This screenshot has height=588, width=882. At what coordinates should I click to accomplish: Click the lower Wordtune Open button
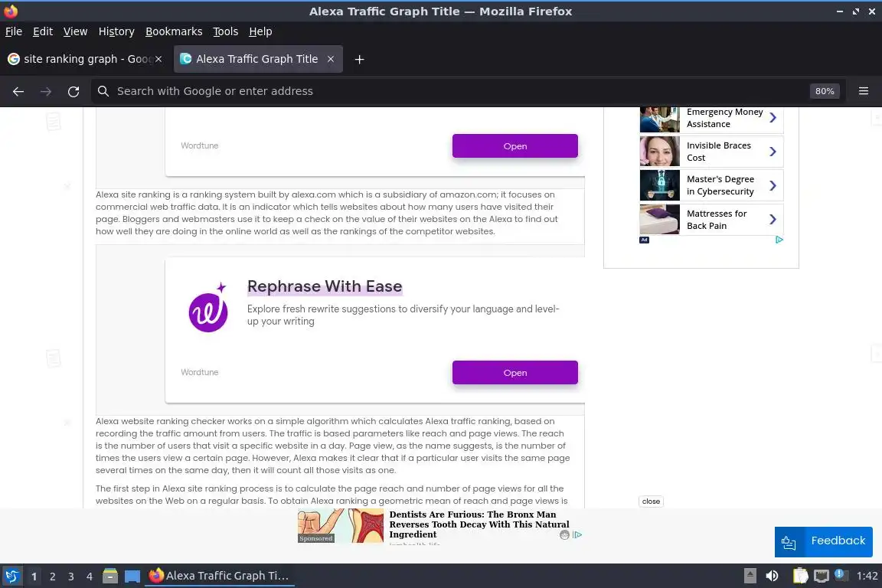pos(514,373)
